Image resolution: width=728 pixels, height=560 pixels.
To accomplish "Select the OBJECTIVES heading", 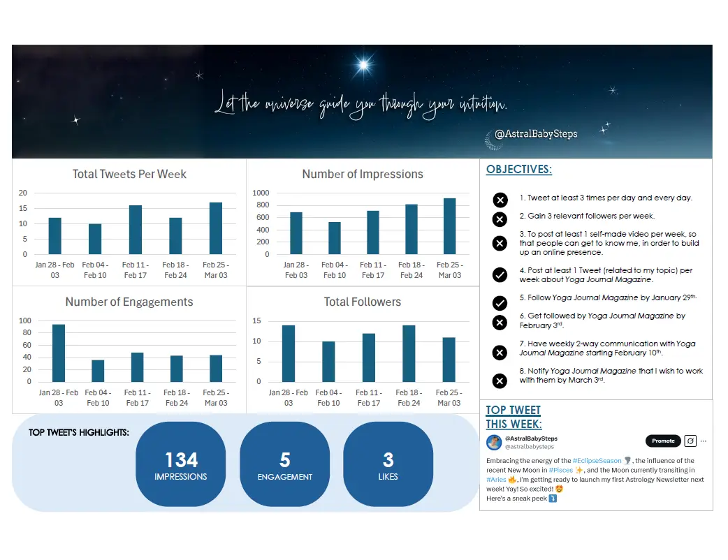I will [x=518, y=169].
